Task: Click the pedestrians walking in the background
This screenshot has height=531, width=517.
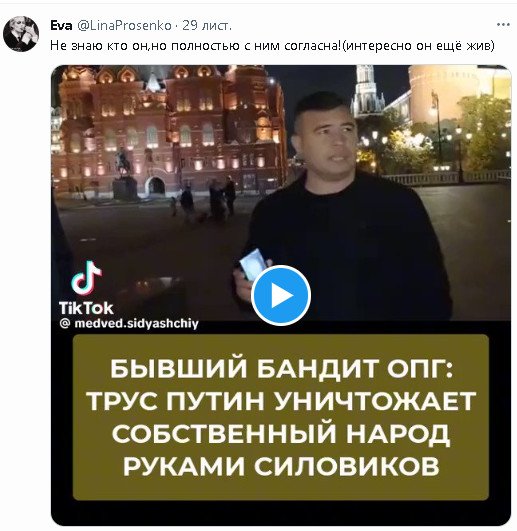Action: [x=208, y=200]
